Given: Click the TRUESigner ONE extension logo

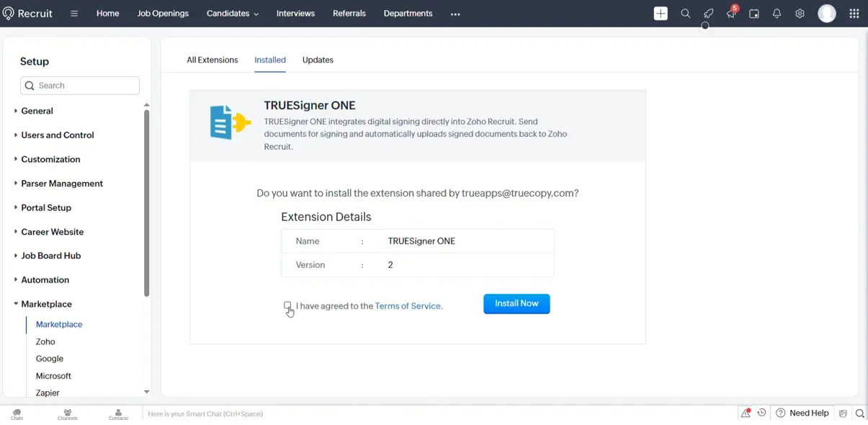Looking at the screenshot, I should pyautogui.click(x=230, y=122).
